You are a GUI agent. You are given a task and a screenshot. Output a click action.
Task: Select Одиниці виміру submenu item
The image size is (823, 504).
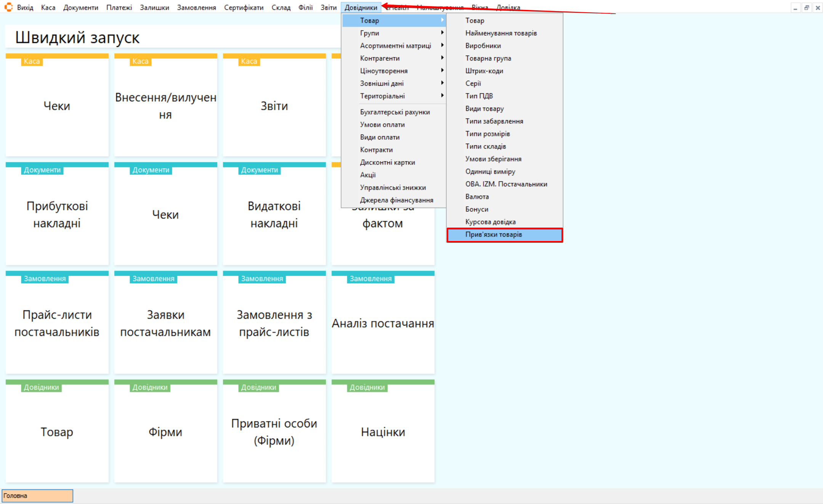point(490,171)
